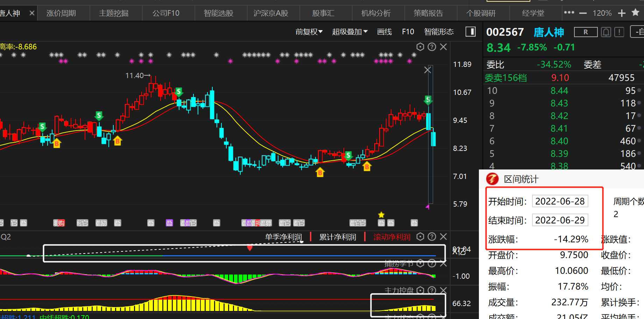Screen dimensions: 644x319
Task: Expand the 前复权 dropdown
Action: (x=309, y=32)
